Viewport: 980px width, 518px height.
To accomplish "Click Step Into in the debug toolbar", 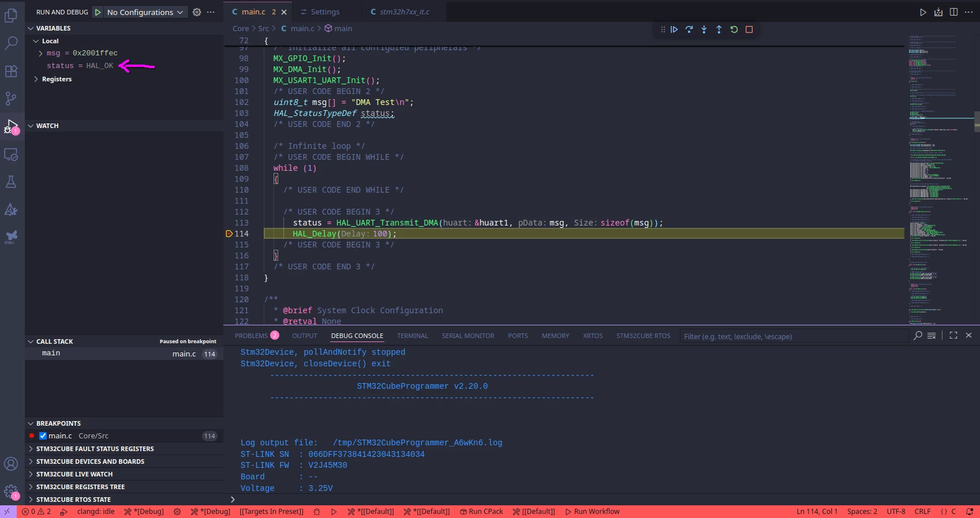I will pyautogui.click(x=704, y=29).
